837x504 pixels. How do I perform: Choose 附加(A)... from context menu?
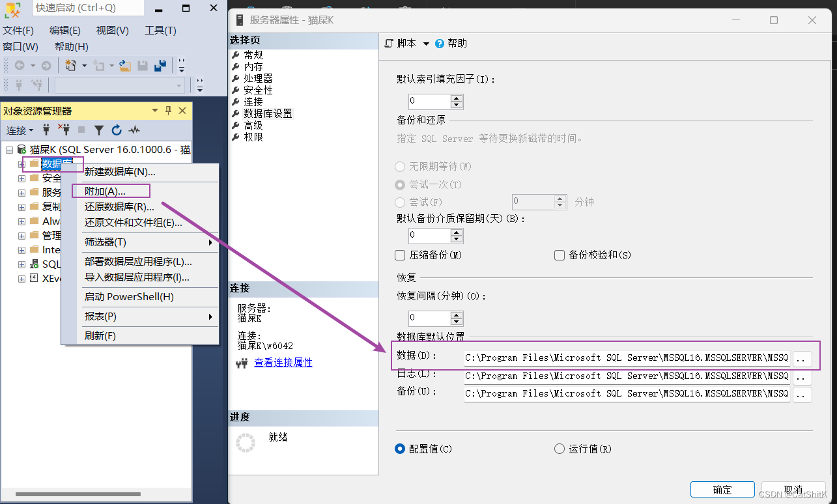pos(140,191)
